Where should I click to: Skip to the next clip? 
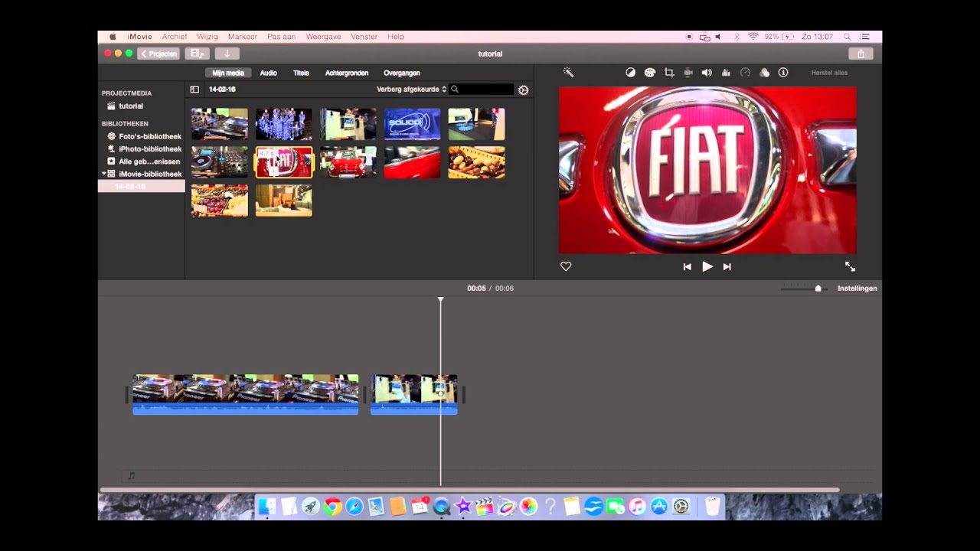point(727,267)
